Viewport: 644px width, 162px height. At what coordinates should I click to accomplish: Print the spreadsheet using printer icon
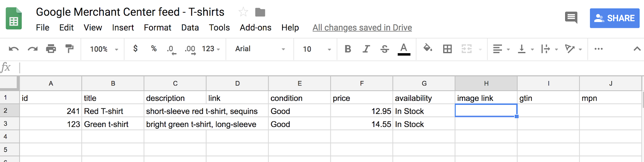(x=51, y=49)
